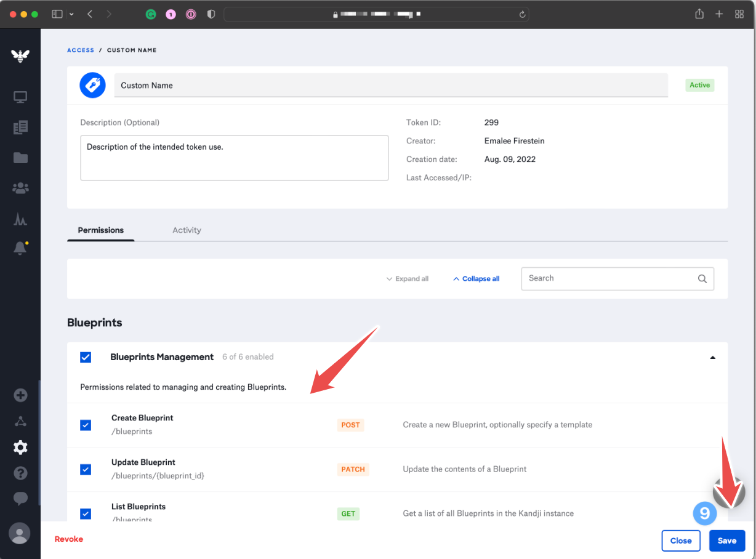Click the Kandji bee logo in sidebar

[x=20, y=55]
